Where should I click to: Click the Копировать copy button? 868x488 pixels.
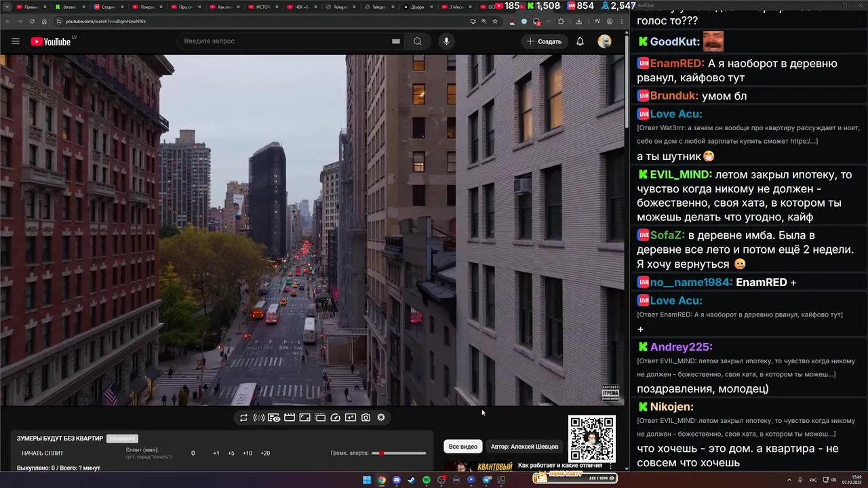point(121,439)
